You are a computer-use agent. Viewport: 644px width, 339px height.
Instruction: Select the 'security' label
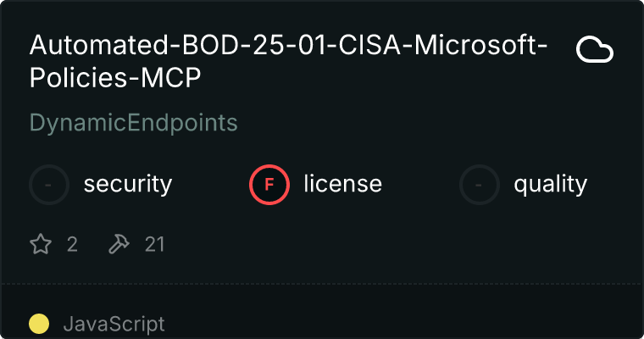[128, 184]
